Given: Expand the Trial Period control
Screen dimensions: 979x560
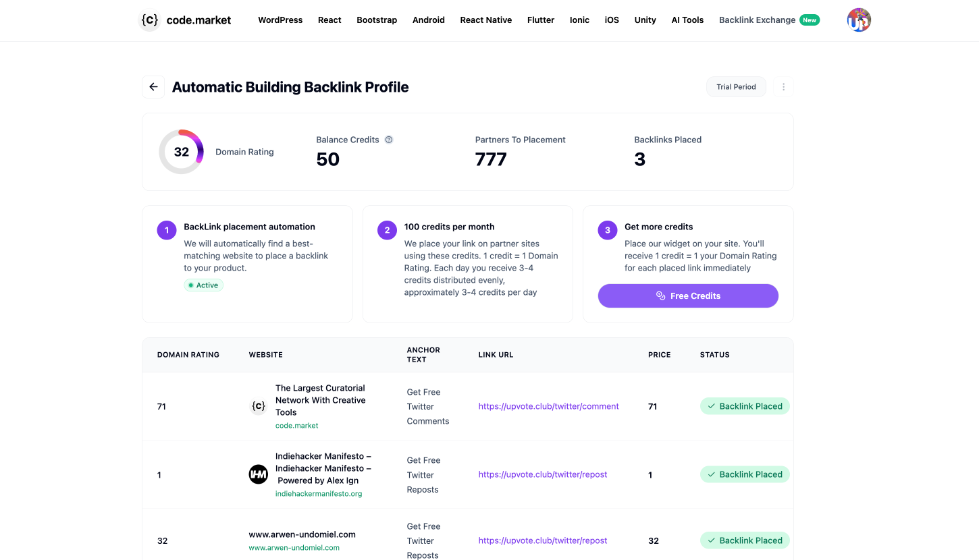Looking at the screenshot, I should click(x=736, y=86).
